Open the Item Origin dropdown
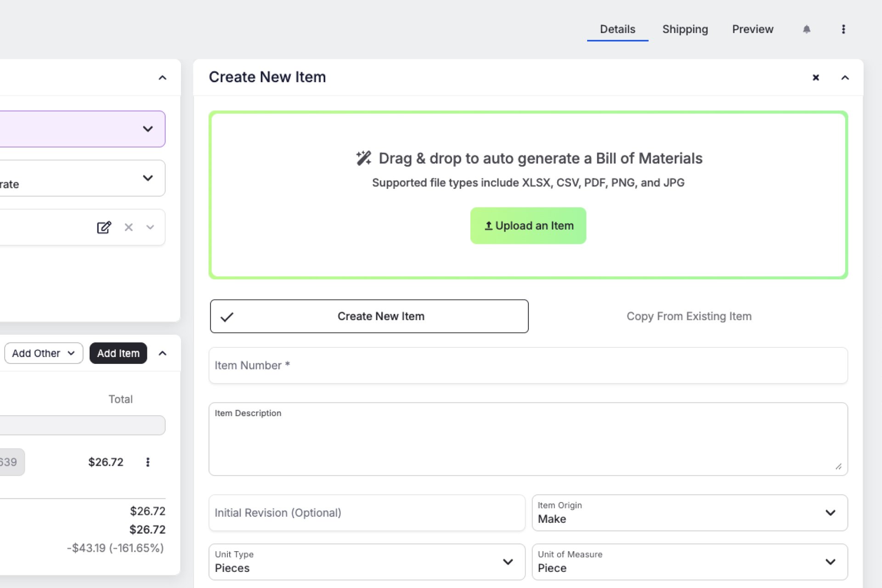Screen dimensions: 882x588 click(x=690, y=513)
